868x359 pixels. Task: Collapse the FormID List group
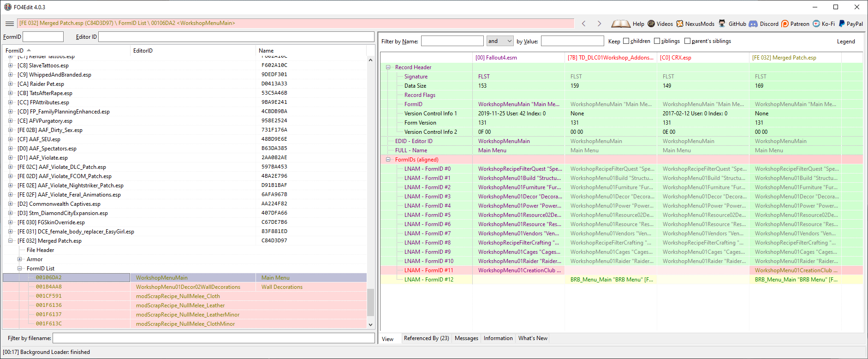20,269
